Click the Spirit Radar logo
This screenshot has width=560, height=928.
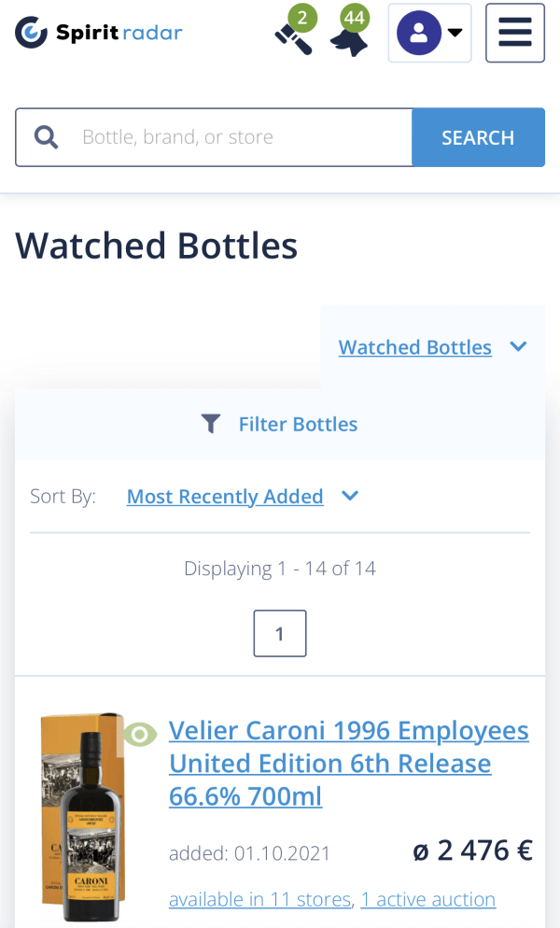pos(99,34)
